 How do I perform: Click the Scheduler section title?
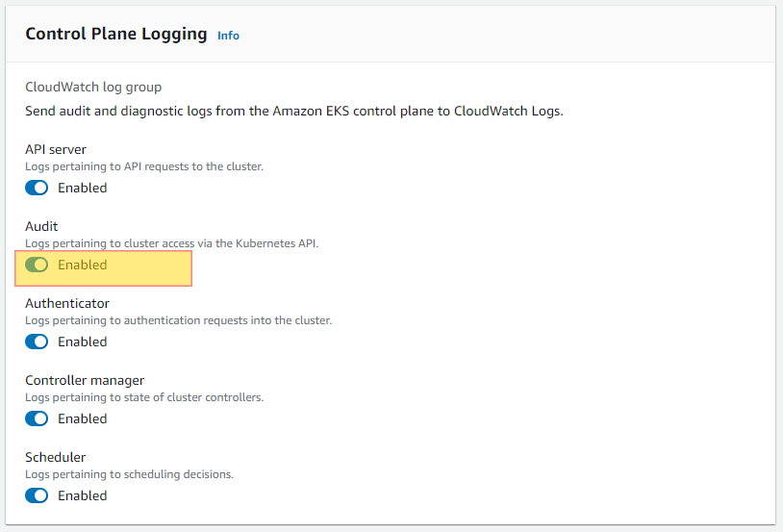pyautogui.click(x=56, y=457)
